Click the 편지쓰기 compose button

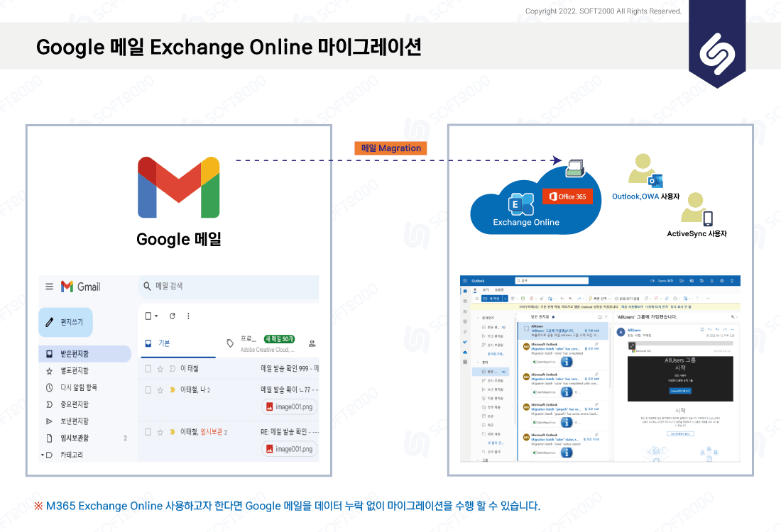[66, 323]
